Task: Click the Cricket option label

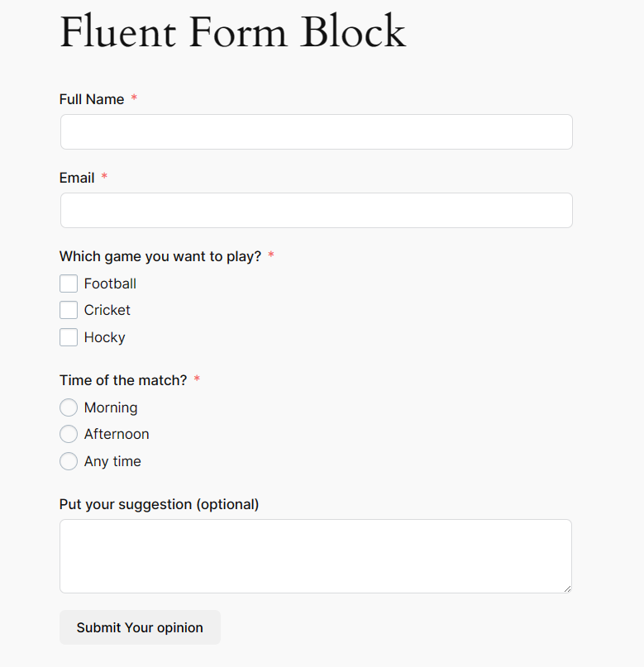Action: click(107, 311)
